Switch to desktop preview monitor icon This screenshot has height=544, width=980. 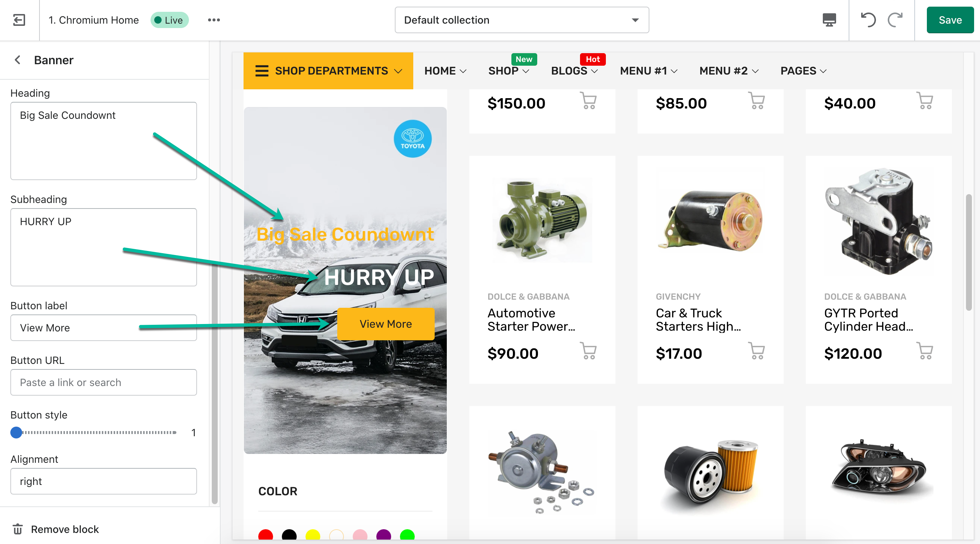829,20
